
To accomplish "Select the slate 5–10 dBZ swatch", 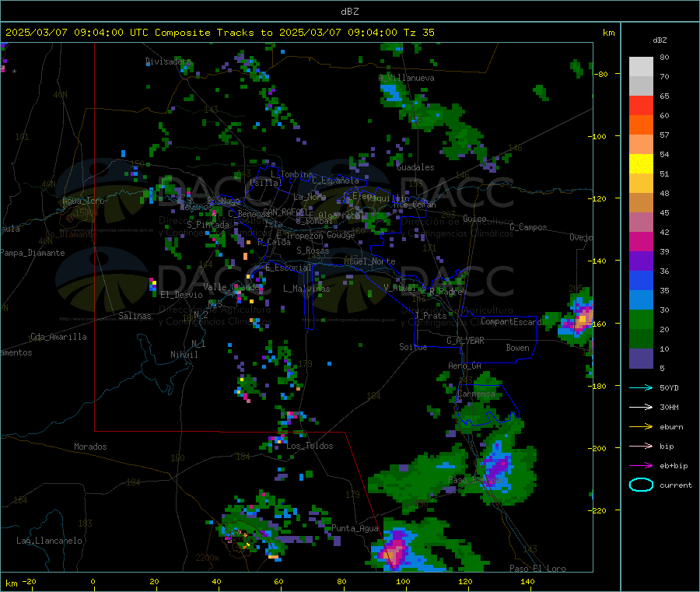I will point(641,359).
